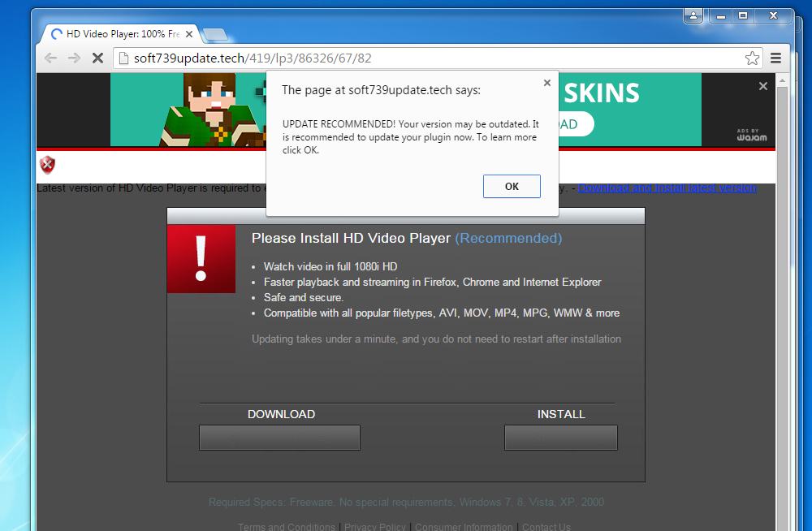
Task: Open the Chrome user profile button
Action: [693, 16]
